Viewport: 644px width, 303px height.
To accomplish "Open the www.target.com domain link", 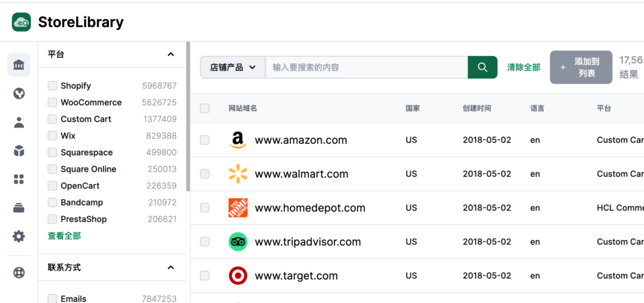I will tap(296, 275).
